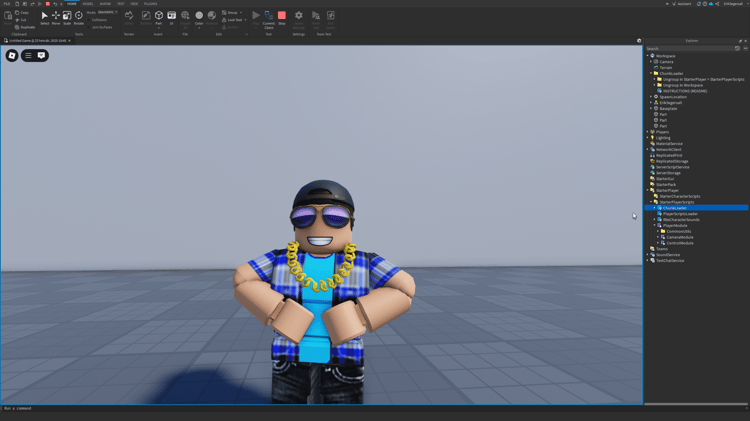Duplicate the selection

click(x=25, y=27)
